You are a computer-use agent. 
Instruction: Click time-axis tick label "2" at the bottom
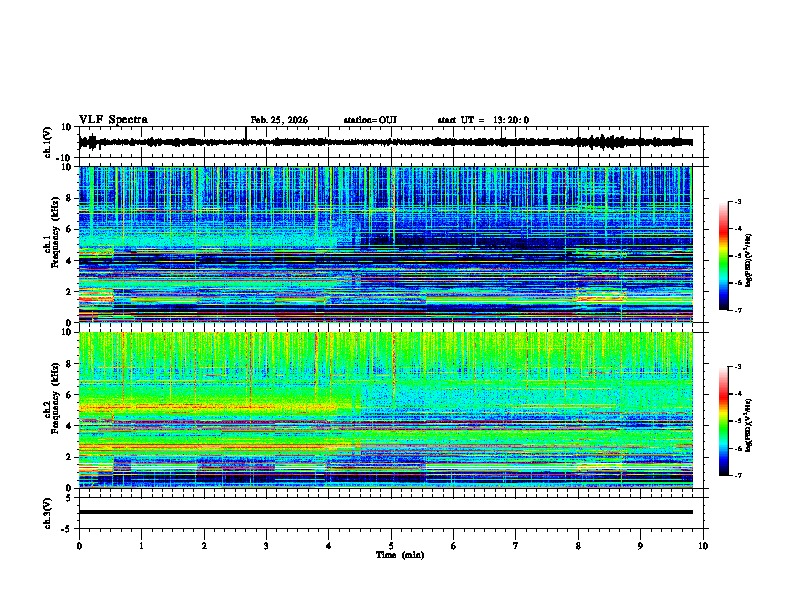pos(204,546)
